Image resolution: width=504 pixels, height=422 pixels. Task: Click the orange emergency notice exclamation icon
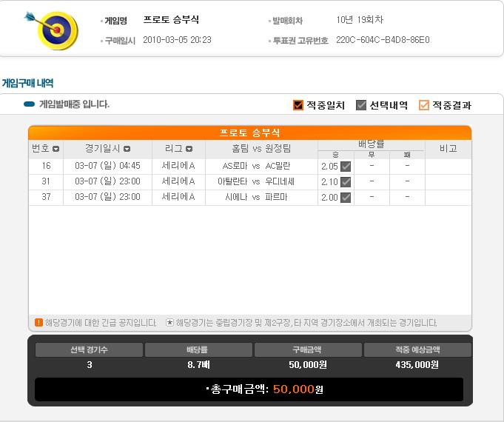(38, 322)
